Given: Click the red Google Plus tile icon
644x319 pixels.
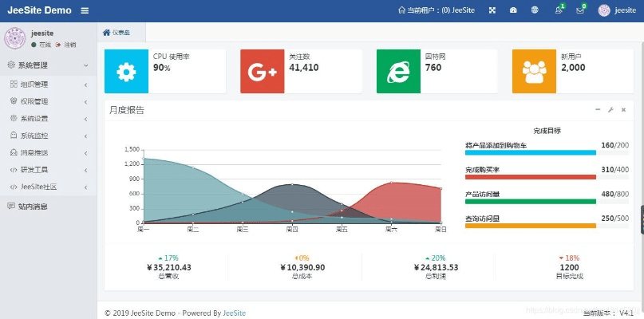Looking at the screenshot, I should tap(262, 72).
